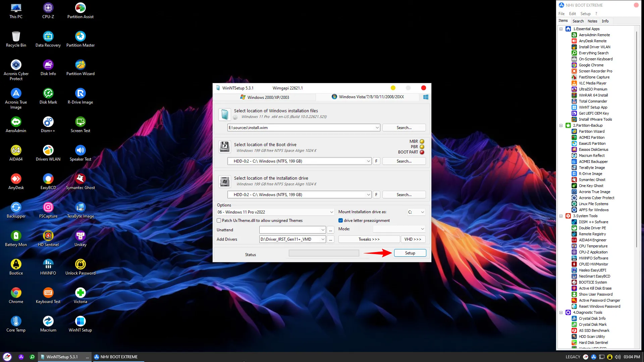Collapse the 2.Partition-Backup tree group
This screenshot has width=644, height=362.
(x=561, y=125)
